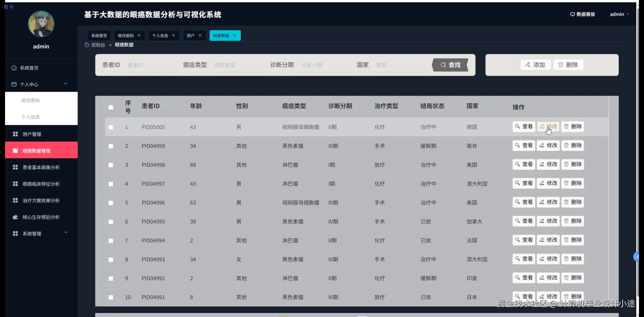
Task: Toggle the select-all checkbox in table header
Action: [x=111, y=107]
